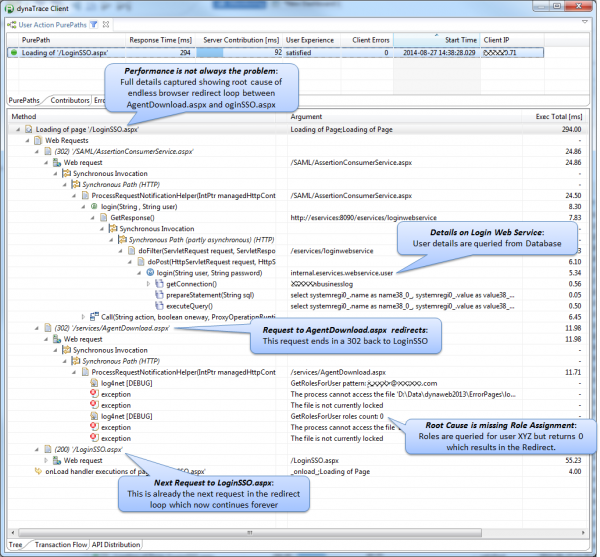Viewport: 600px width, 557px height.
Task: Collapse the (302) /services/AgentDownload.aspx node
Action: tap(37, 329)
